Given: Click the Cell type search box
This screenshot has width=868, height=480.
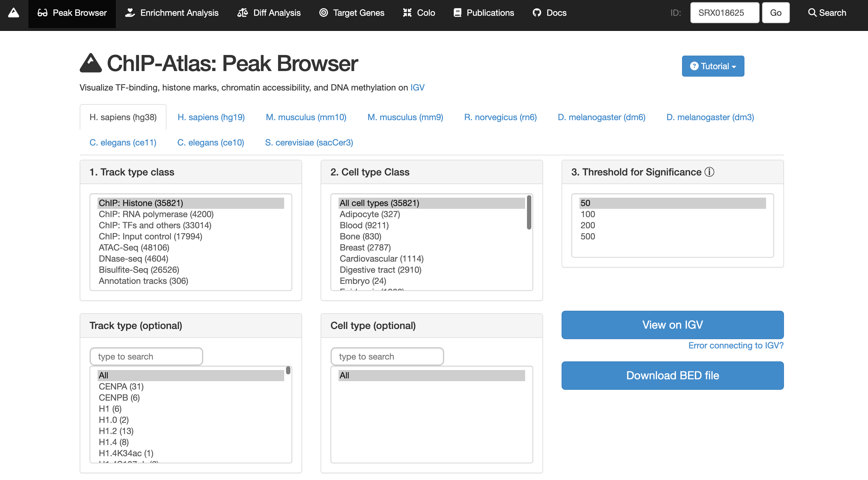Looking at the screenshot, I should coord(387,356).
